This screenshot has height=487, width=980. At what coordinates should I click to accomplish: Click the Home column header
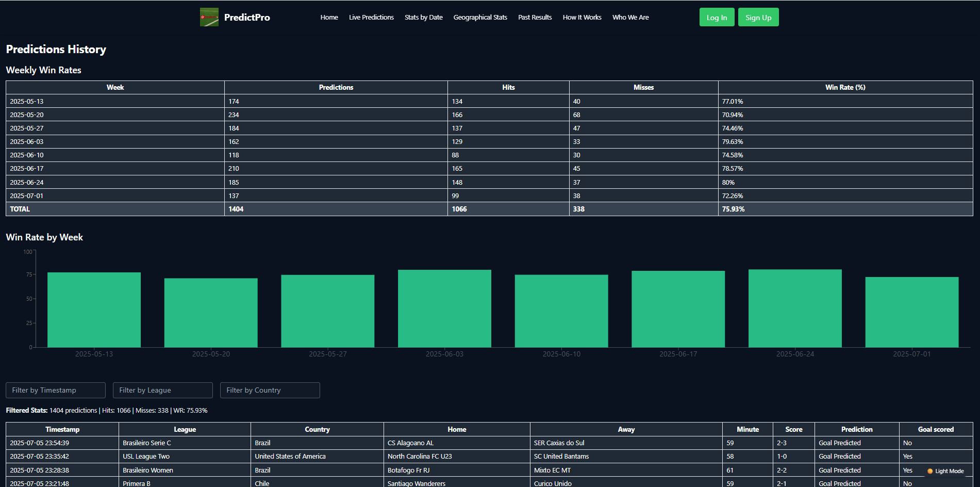click(x=457, y=429)
